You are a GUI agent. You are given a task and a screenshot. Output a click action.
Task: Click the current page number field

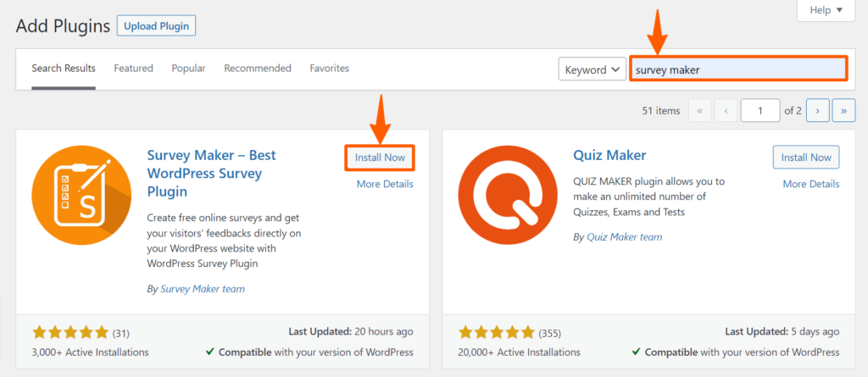pyautogui.click(x=760, y=111)
